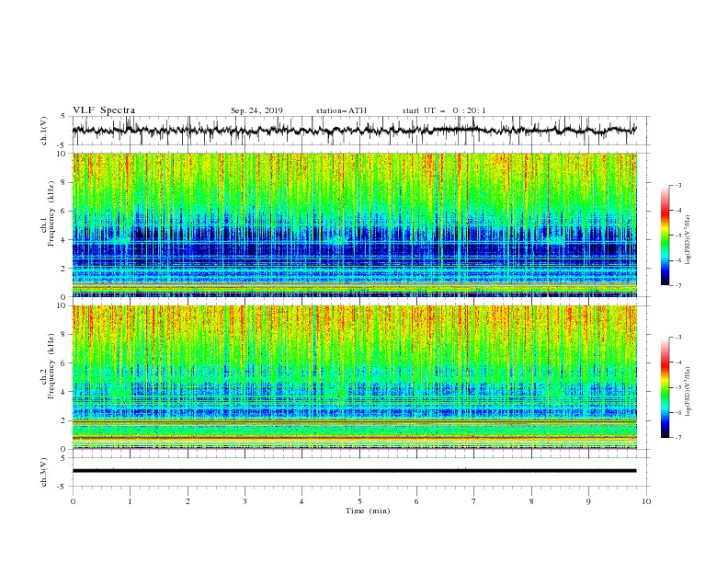Click time axis tick label '0'

point(73,501)
